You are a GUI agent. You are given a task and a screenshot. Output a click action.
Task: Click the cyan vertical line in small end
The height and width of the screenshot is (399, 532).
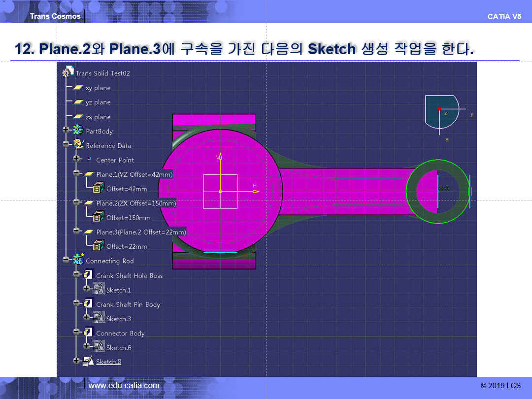(x=438, y=192)
